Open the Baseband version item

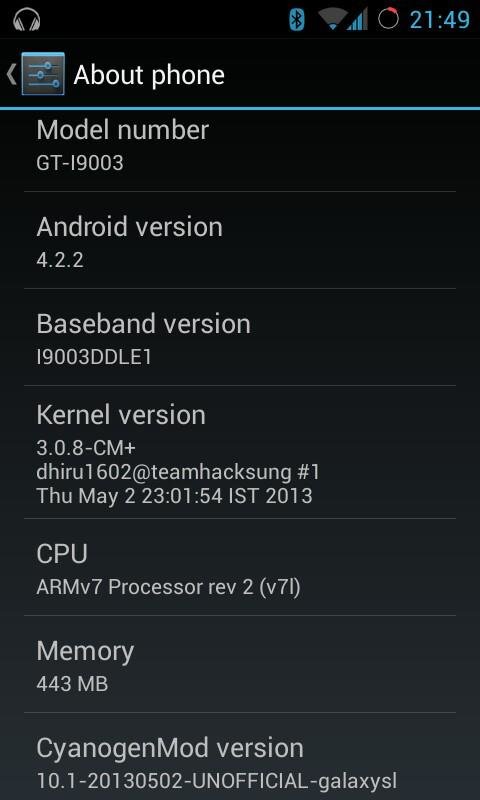click(240, 337)
